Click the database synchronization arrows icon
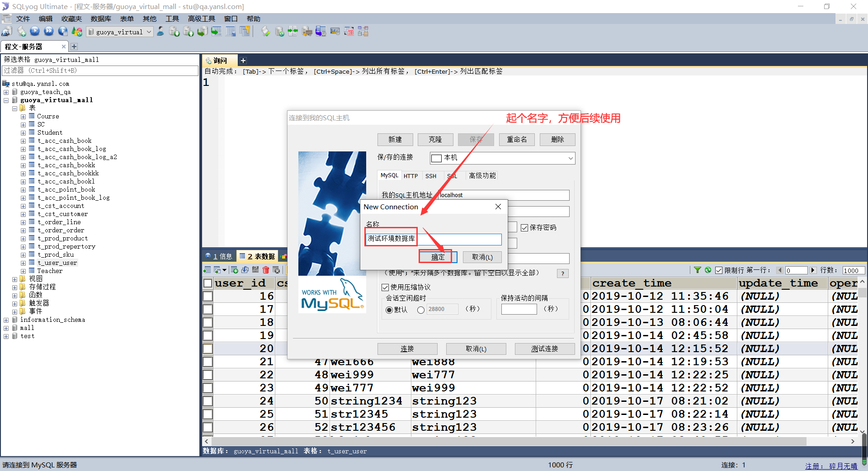Image resolution: width=868 pixels, height=471 pixels. click(293, 31)
